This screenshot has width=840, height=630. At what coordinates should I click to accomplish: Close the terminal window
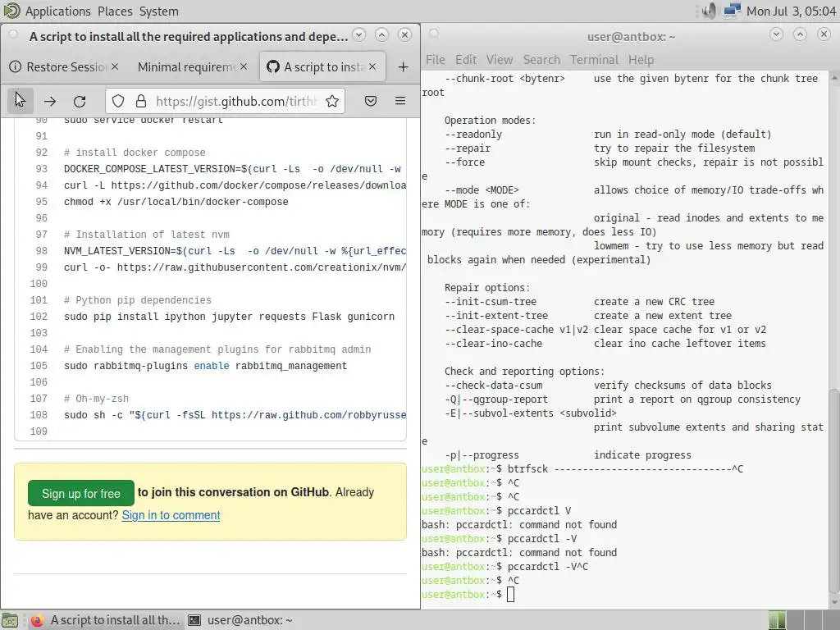tap(824, 34)
